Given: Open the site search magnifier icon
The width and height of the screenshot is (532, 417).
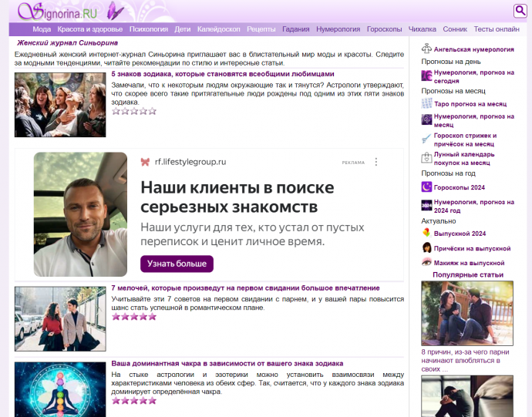Looking at the screenshot, I should (x=520, y=11).
